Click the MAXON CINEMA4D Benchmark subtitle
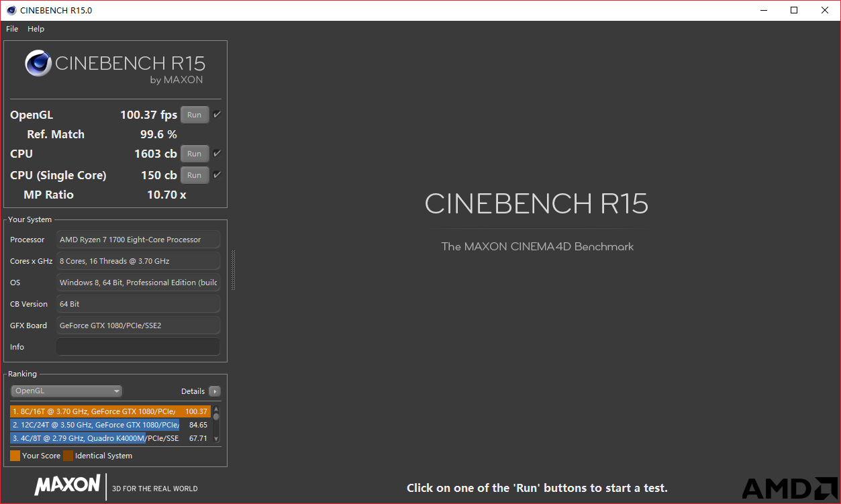Viewport: 841px width, 504px height. 537,246
